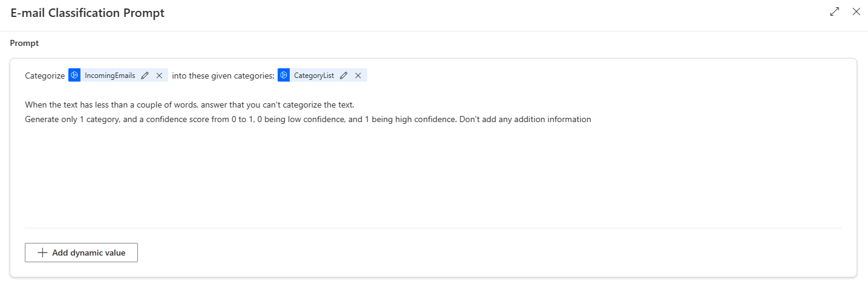Edit the IncomingEmails dynamic value
This screenshot has width=868, height=284.
145,76
